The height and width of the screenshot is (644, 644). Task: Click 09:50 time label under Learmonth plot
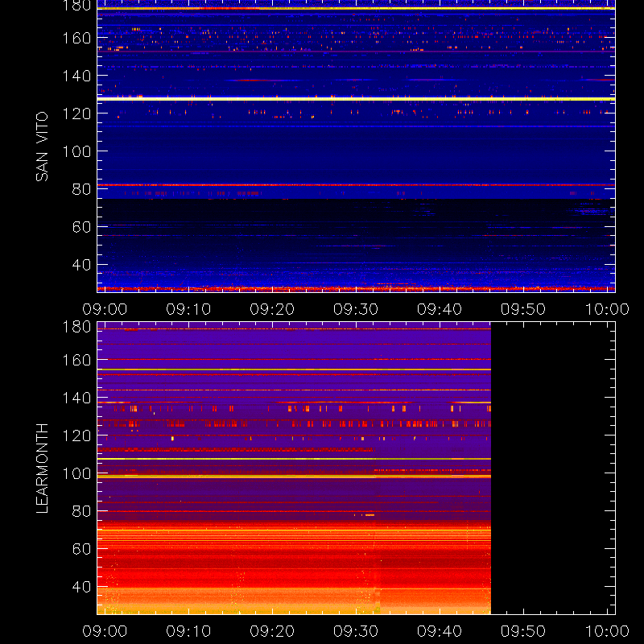pyautogui.click(x=523, y=631)
